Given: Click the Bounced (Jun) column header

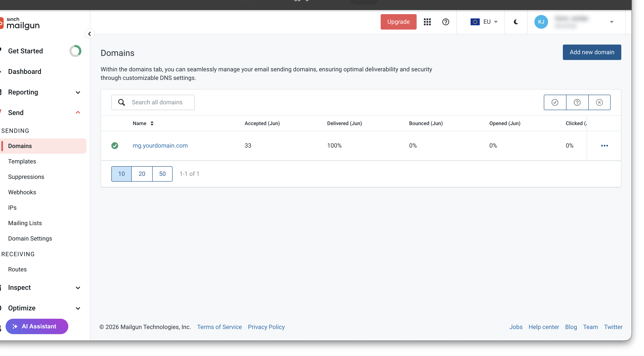Looking at the screenshot, I should [426, 123].
